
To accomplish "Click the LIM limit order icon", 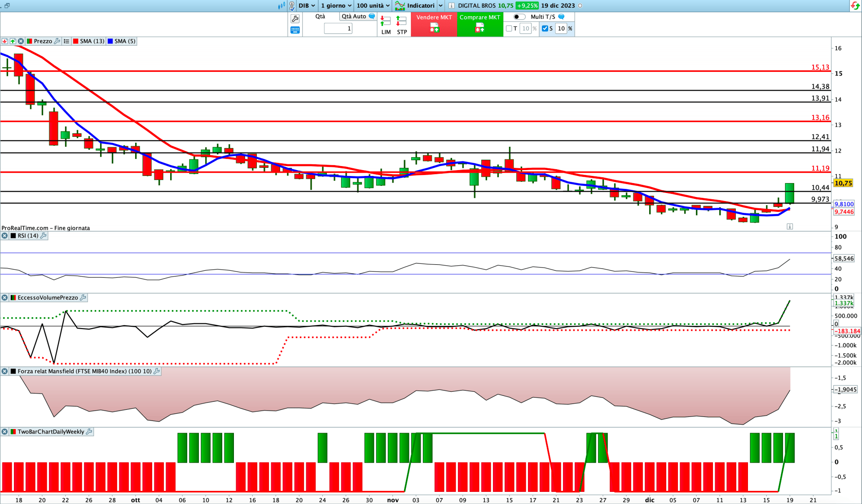I will [386, 21].
